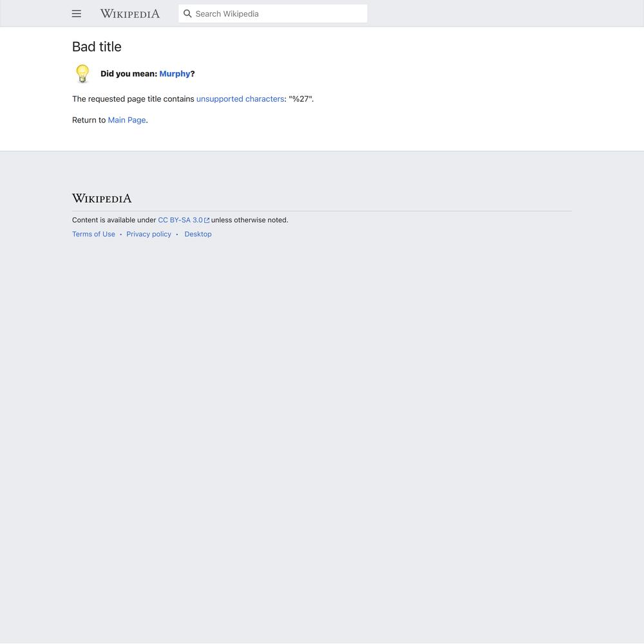Click the Wikipedia logo in header

click(130, 14)
